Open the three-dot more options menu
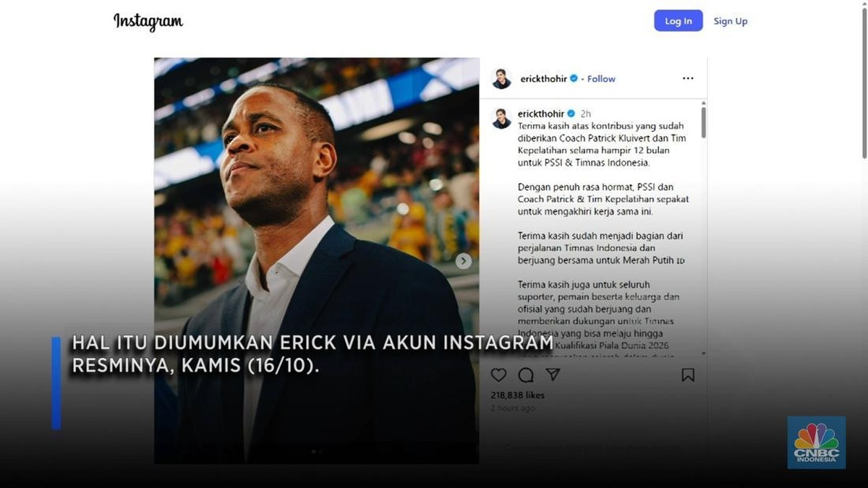 pyautogui.click(x=688, y=78)
